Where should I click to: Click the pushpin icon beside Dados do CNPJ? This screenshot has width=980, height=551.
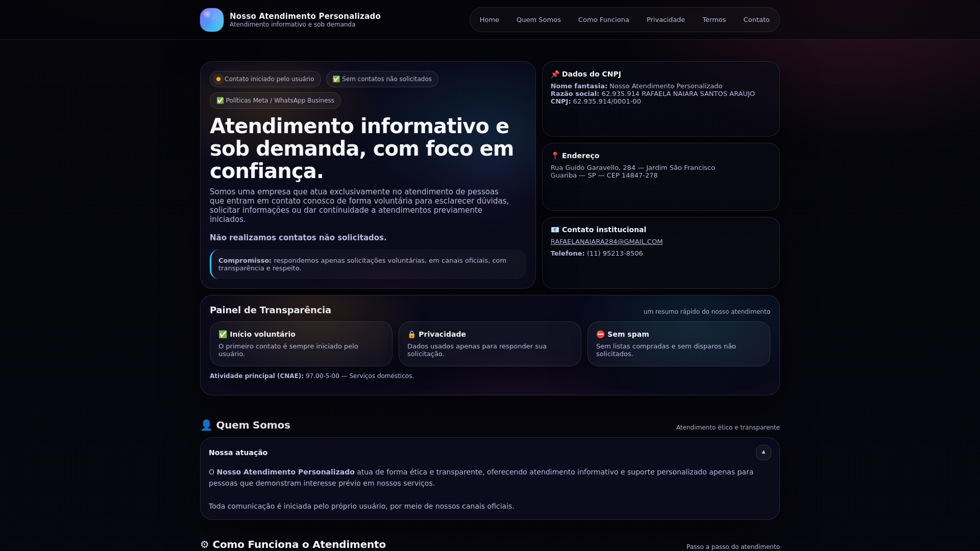(x=555, y=74)
